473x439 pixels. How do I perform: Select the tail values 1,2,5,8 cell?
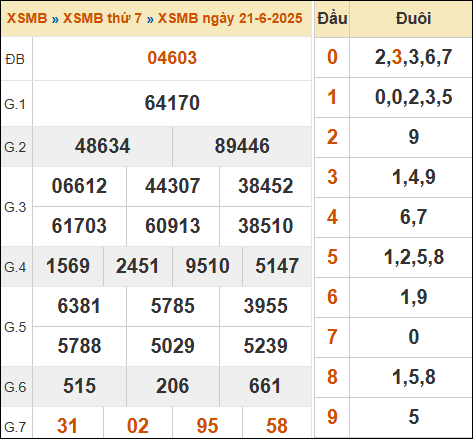tap(414, 257)
